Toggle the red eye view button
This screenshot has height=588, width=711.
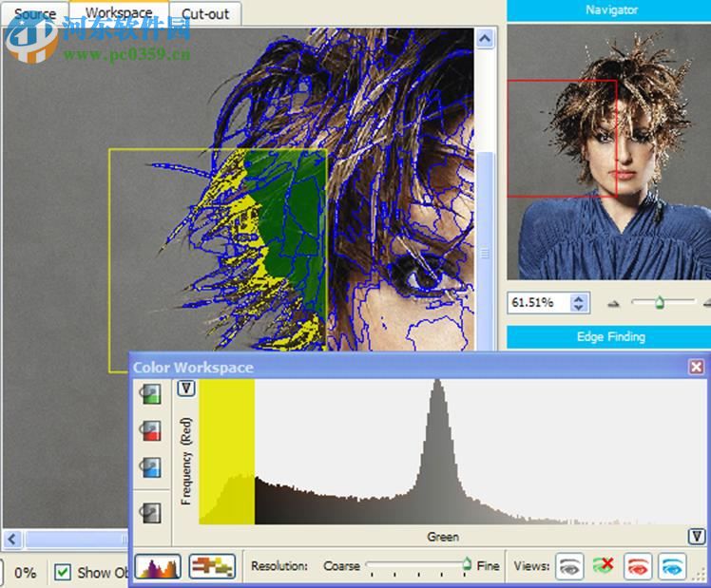[638, 566]
